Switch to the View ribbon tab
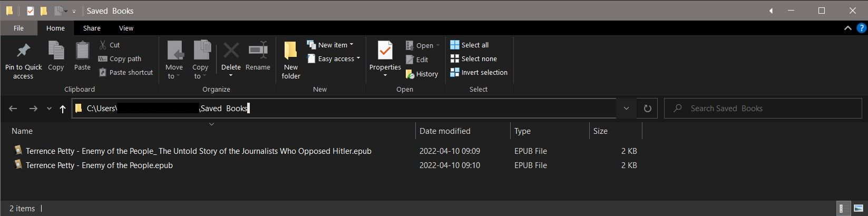The height and width of the screenshot is (216, 868). (126, 28)
